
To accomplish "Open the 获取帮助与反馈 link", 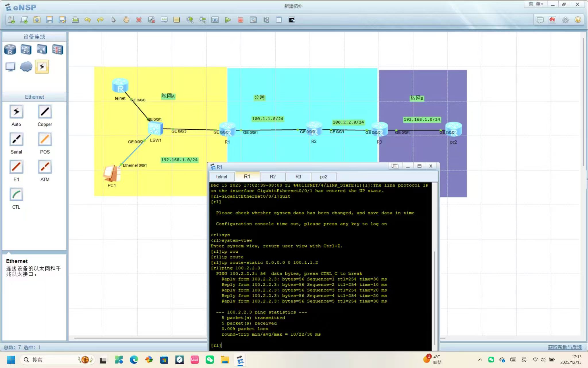I will [x=564, y=347].
